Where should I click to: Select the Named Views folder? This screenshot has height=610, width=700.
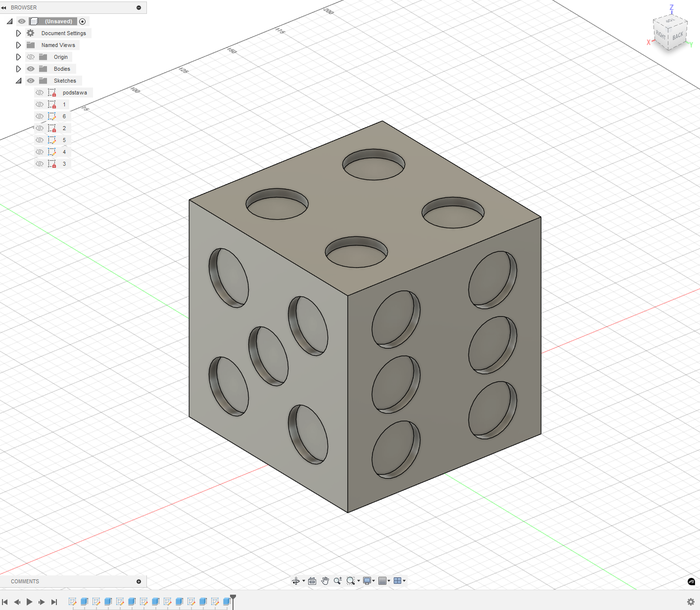coord(58,45)
